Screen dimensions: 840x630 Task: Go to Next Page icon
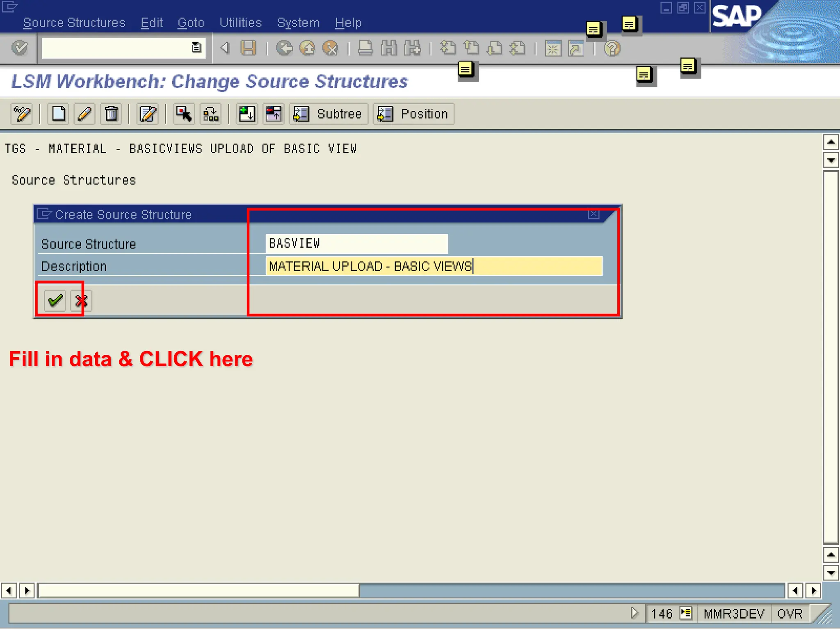(x=494, y=48)
